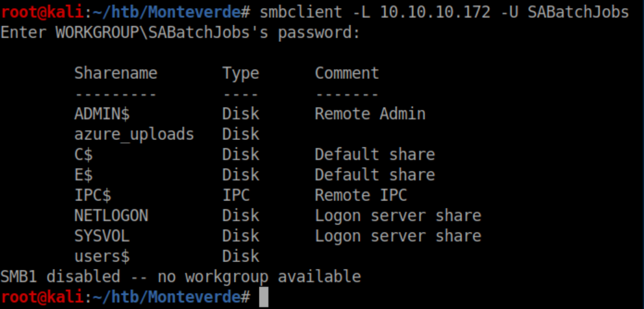Click the SMB1 disabled message line
This screenshot has height=309, width=644.
pyautogui.click(x=180, y=276)
